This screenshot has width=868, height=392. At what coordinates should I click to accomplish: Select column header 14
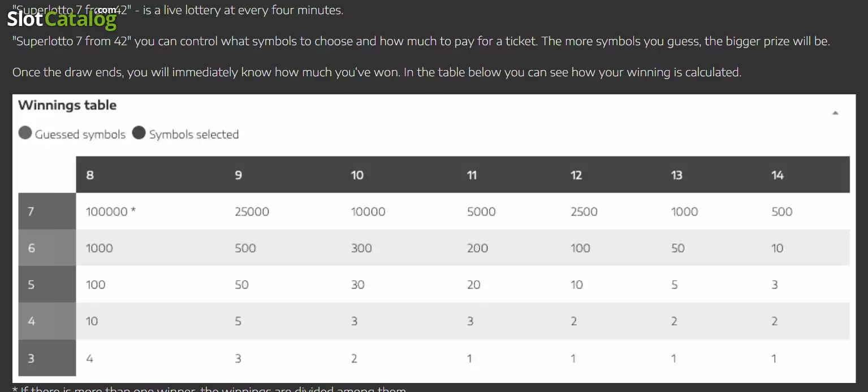778,175
